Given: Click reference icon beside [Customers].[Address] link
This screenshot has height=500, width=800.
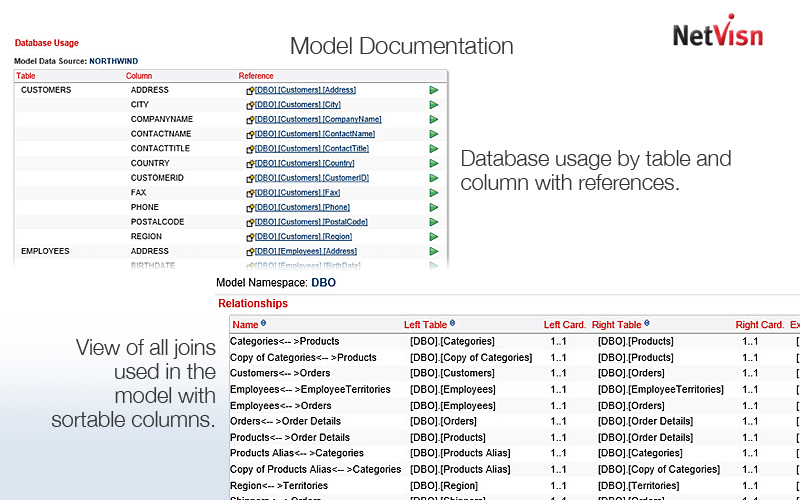Looking at the screenshot, I should coord(250,91).
